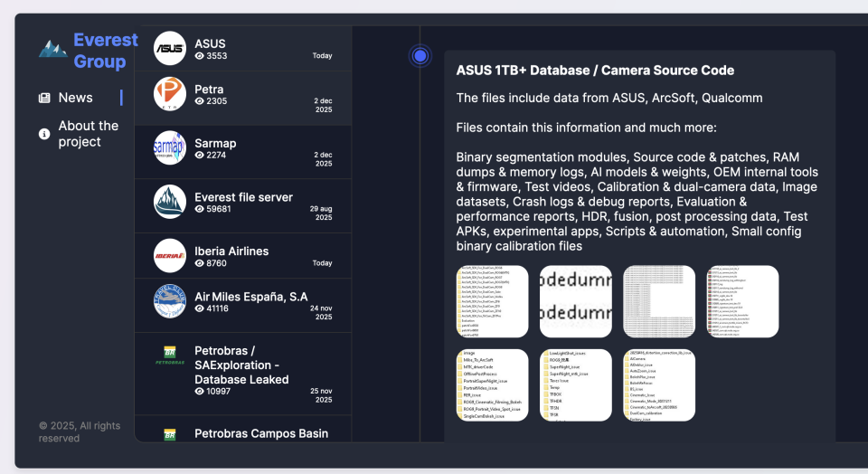The height and width of the screenshot is (474, 868).
Task: Open Petrobras Campos Basin entry
Action: pos(261,433)
